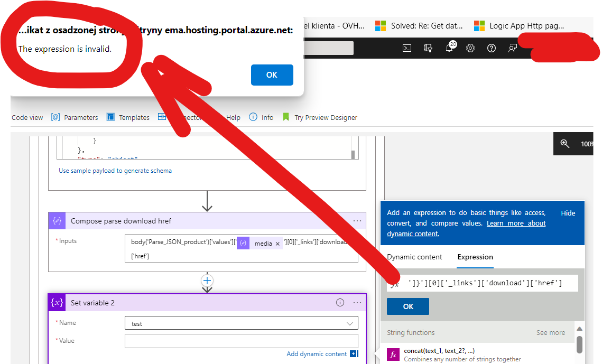The width and height of the screenshot is (602, 364).
Task: Click the schema editor scrollbar
Action: [x=353, y=154]
